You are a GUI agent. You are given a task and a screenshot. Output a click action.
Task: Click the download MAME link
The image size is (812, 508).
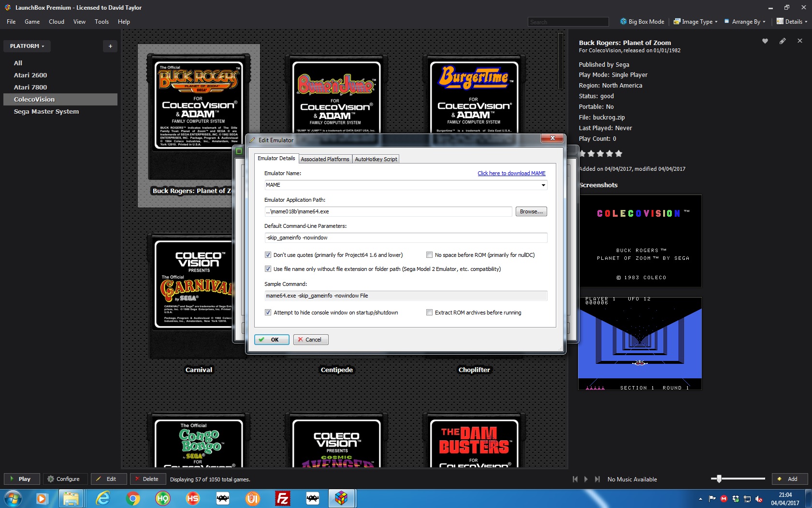(x=511, y=173)
